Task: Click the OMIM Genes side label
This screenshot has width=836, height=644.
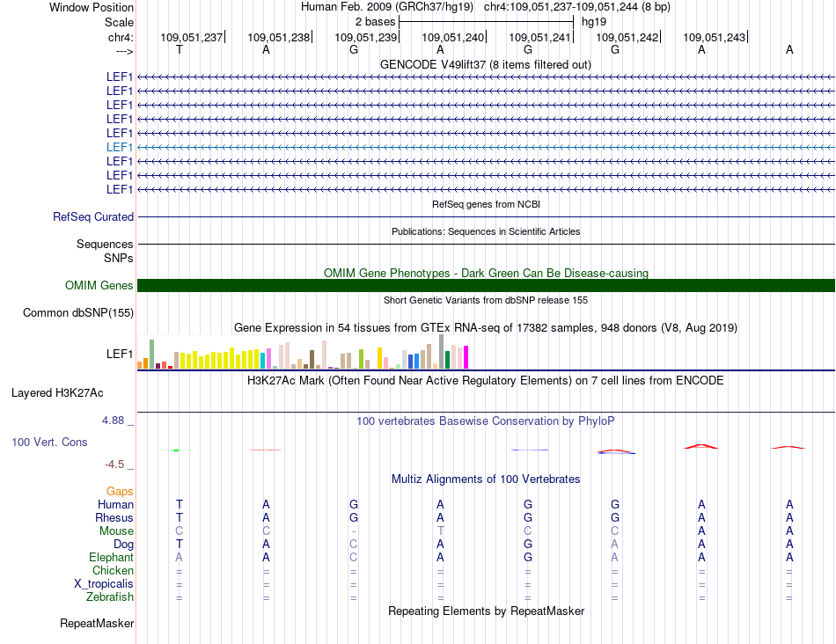Action: click(99, 285)
